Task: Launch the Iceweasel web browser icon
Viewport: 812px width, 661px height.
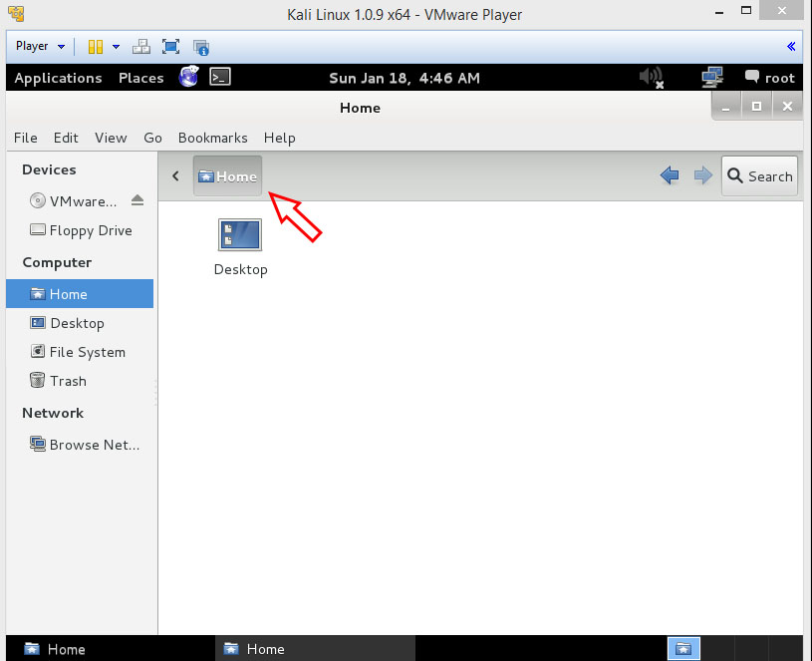Action: click(188, 77)
